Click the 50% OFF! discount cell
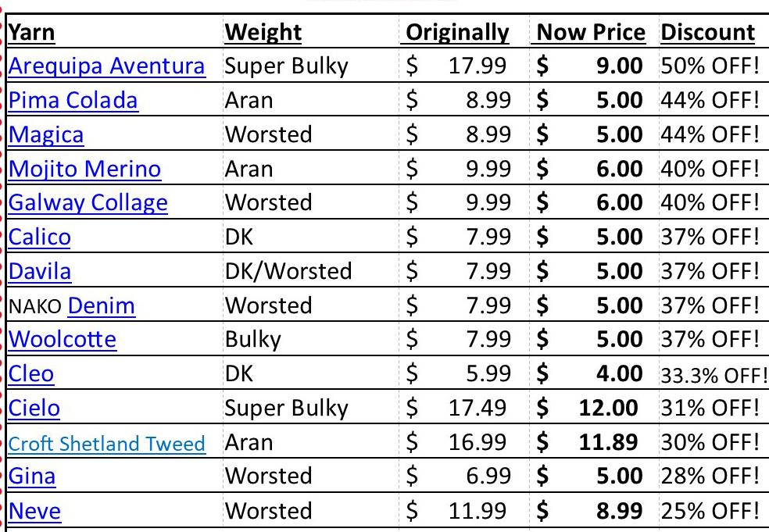Image resolution: width=769 pixels, height=532 pixels. (x=710, y=66)
